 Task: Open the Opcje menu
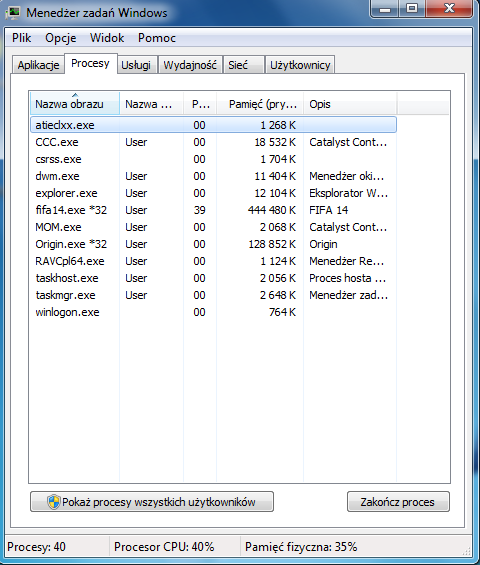point(61,38)
